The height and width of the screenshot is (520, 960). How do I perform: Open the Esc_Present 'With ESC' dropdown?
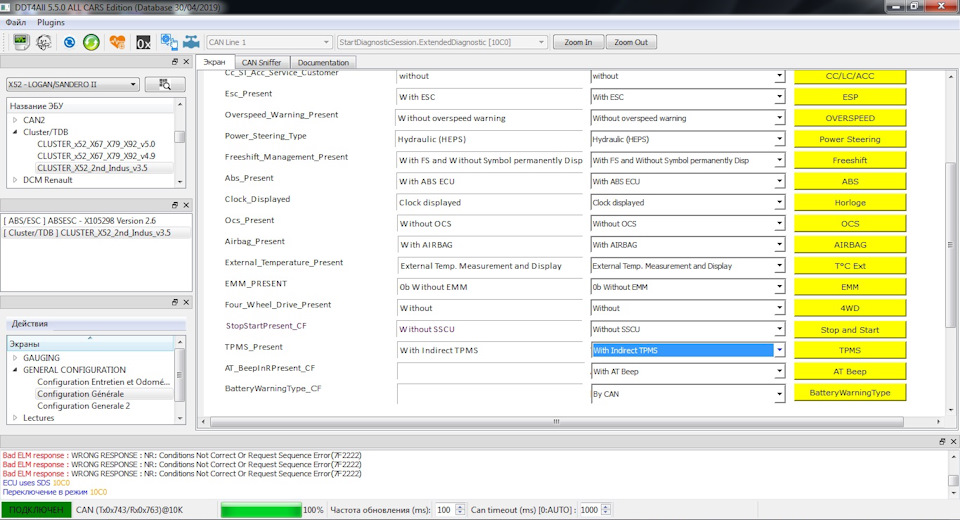688,97
